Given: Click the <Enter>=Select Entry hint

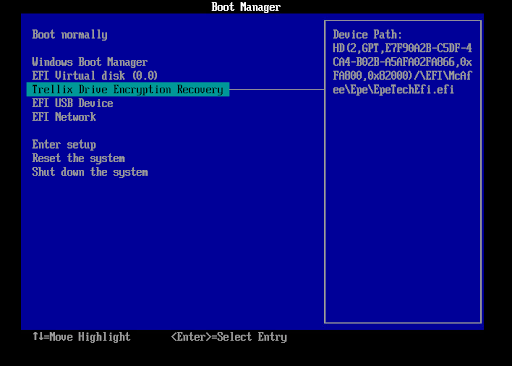Looking at the screenshot, I should pos(229,337).
